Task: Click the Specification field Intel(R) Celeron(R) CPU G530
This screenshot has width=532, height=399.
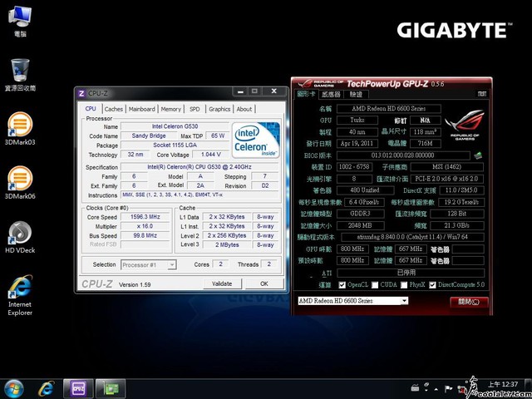Action: pos(199,167)
